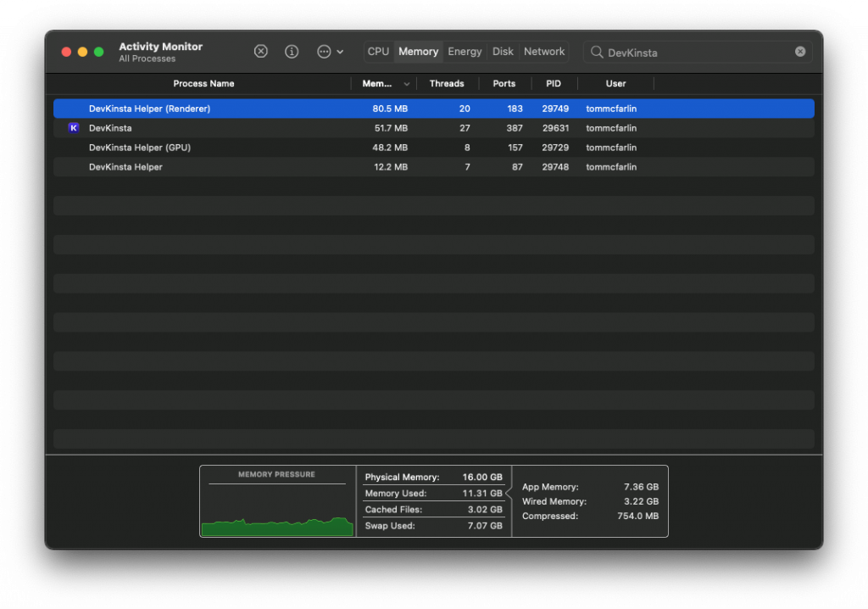Click the Memory Used 11.31 GB value
The width and height of the screenshot is (868, 609).
point(482,493)
